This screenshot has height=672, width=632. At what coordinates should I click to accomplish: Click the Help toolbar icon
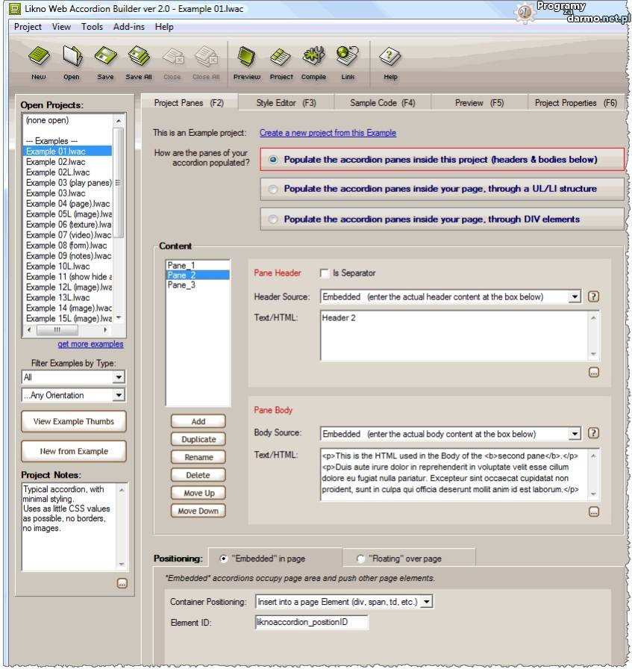click(390, 57)
